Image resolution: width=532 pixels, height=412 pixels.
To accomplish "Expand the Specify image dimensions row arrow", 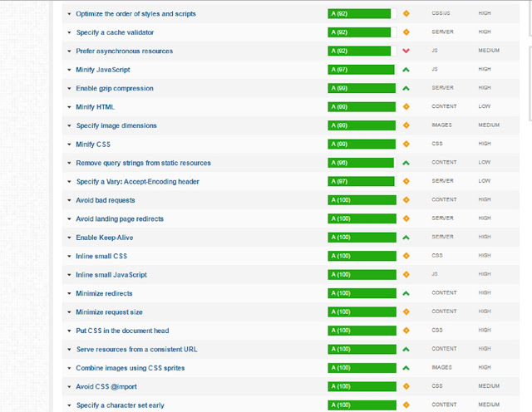I will (69, 125).
